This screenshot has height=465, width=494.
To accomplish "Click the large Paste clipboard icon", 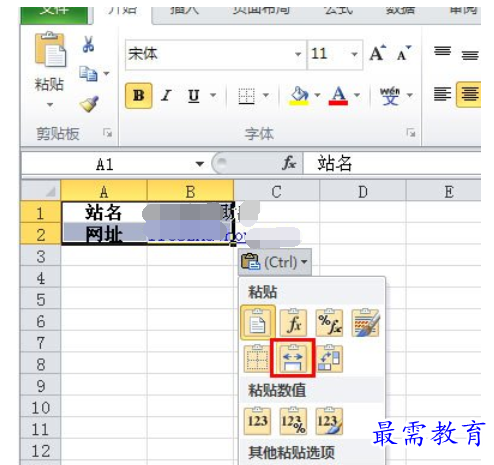I will click(x=50, y=49).
